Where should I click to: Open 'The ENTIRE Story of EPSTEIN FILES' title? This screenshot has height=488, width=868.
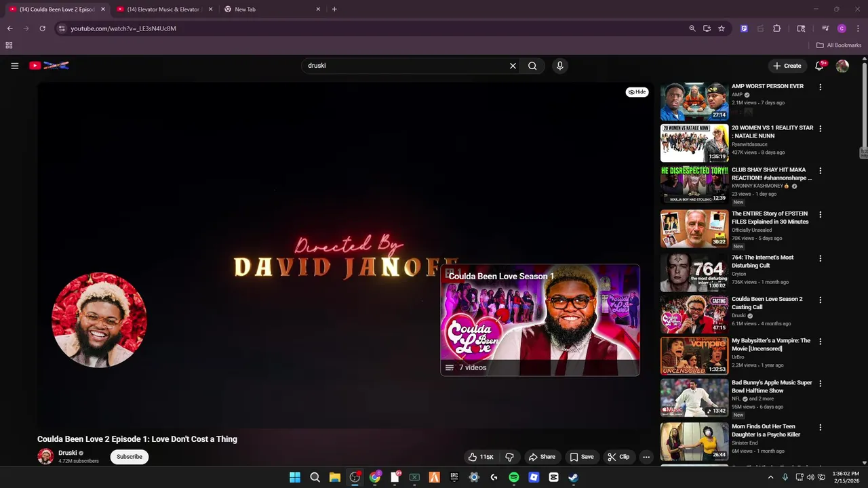coord(770,218)
